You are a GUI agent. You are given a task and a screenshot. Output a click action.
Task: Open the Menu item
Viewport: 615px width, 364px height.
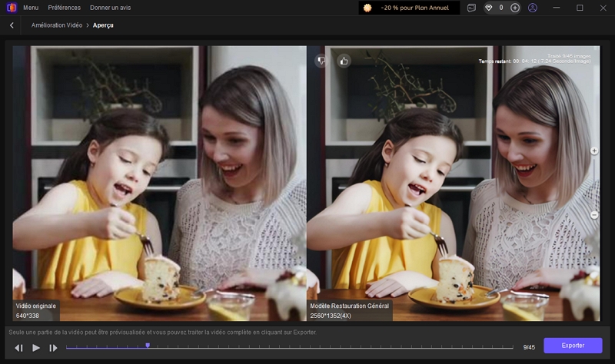pyautogui.click(x=31, y=8)
